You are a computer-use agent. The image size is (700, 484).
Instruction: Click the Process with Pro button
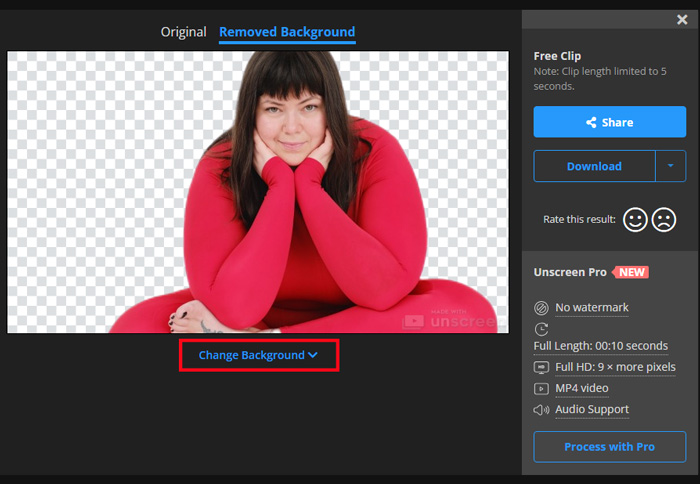pyautogui.click(x=609, y=446)
